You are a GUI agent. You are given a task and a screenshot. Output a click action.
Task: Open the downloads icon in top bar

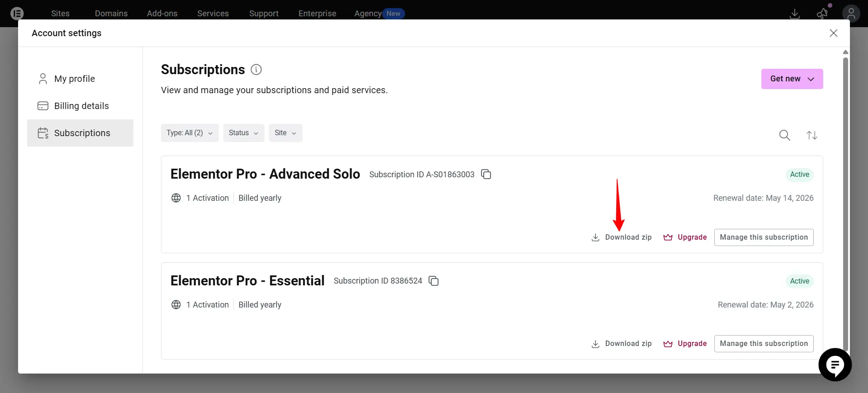click(794, 14)
